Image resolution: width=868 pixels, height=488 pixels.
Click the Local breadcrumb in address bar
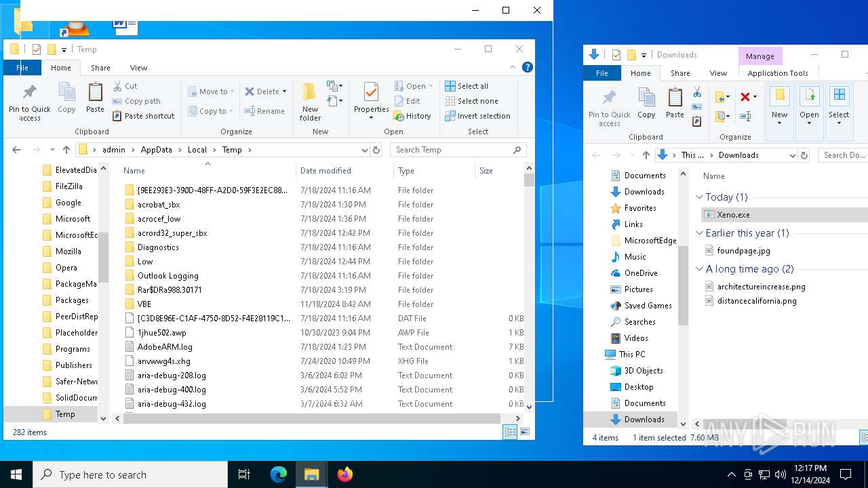point(197,150)
